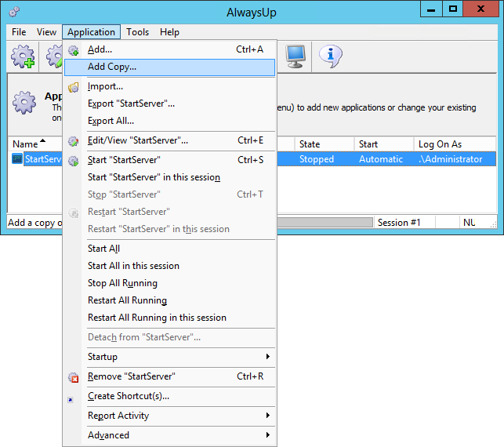
Task: Minimize the AlwaysUp window
Action: click(431, 9)
